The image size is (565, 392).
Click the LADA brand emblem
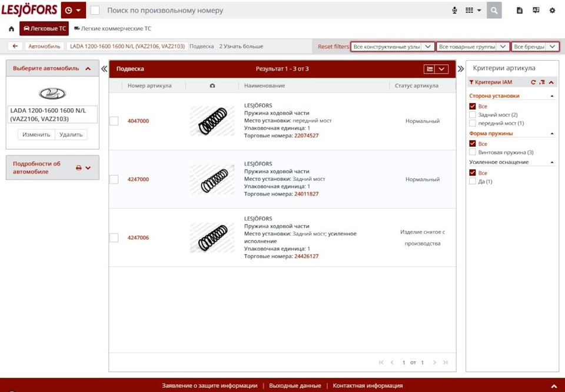click(x=52, y=94)
